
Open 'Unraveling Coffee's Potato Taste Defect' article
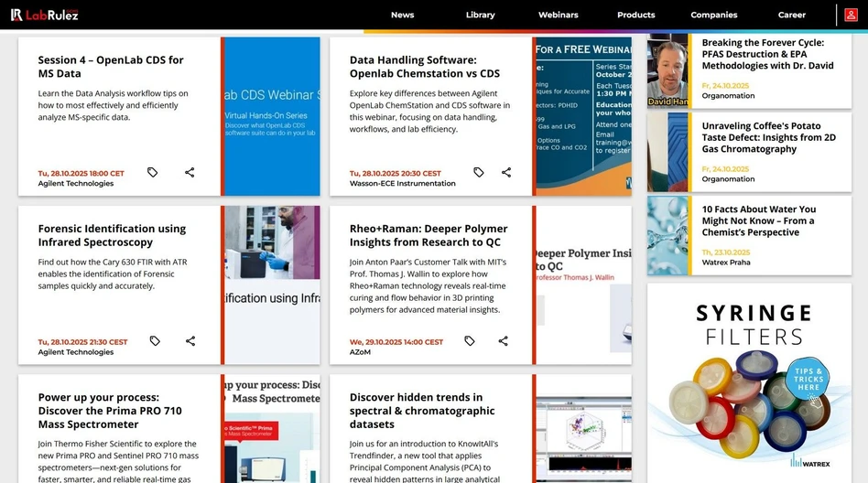[768, 137]
